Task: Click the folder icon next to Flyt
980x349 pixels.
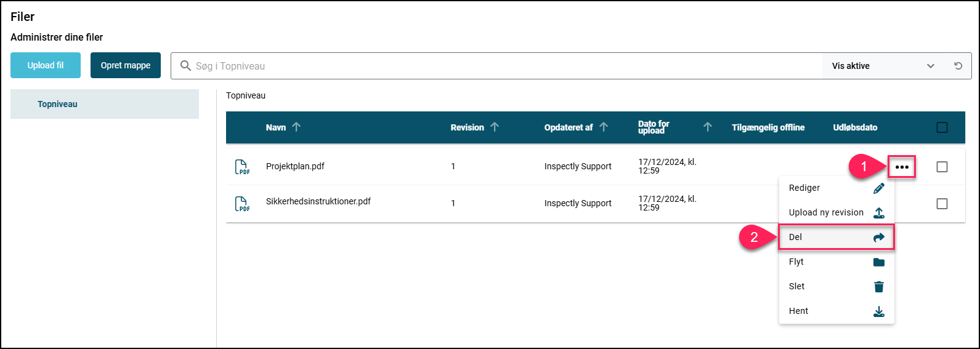Action: click(879, 262)
